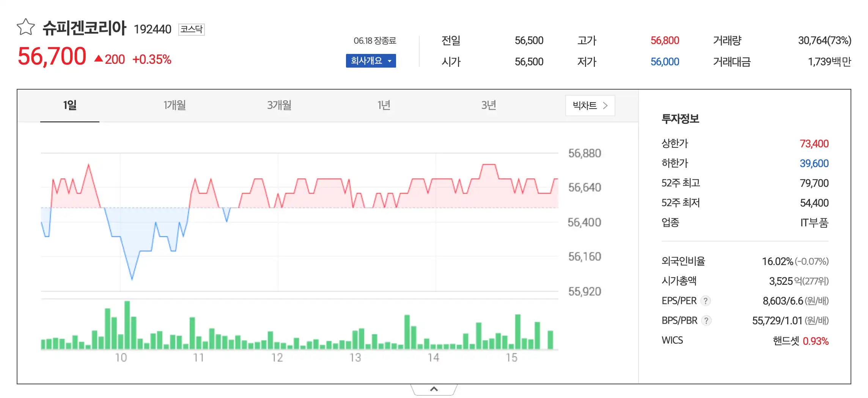The width and height of the screenshot is (868, 398).
Task: Click the current price 56,700
Action: pos(52,57)
